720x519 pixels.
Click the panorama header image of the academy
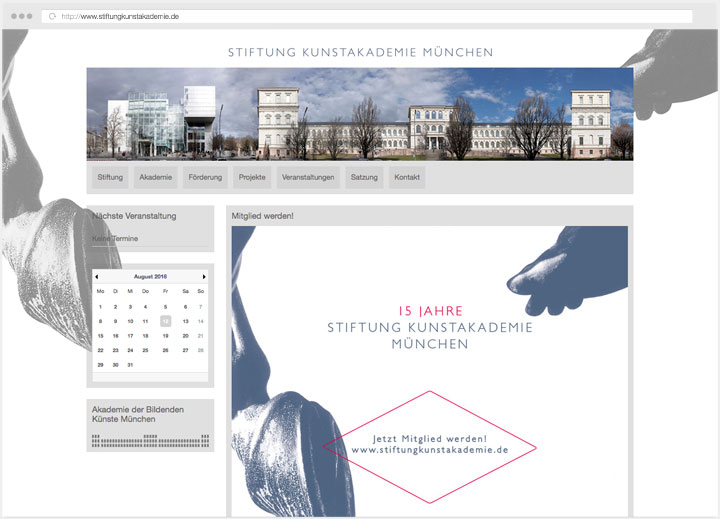point(360,114)
